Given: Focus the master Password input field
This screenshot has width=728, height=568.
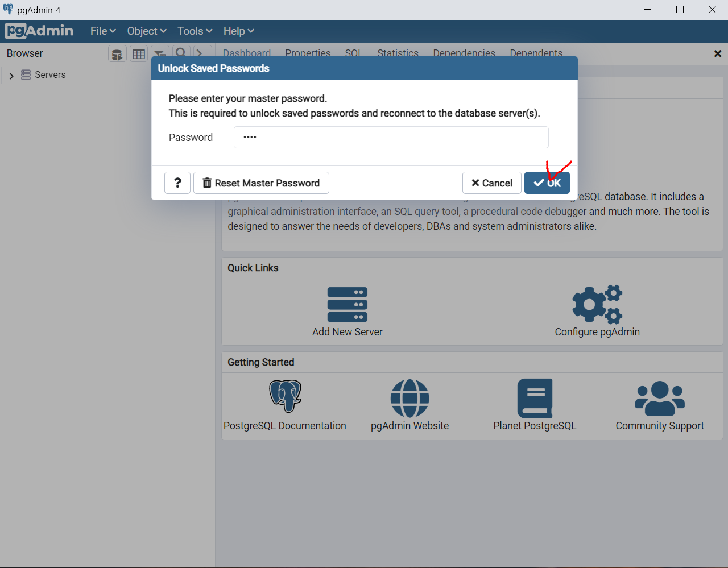Looking at the screenshot, I should click(391, 137).
